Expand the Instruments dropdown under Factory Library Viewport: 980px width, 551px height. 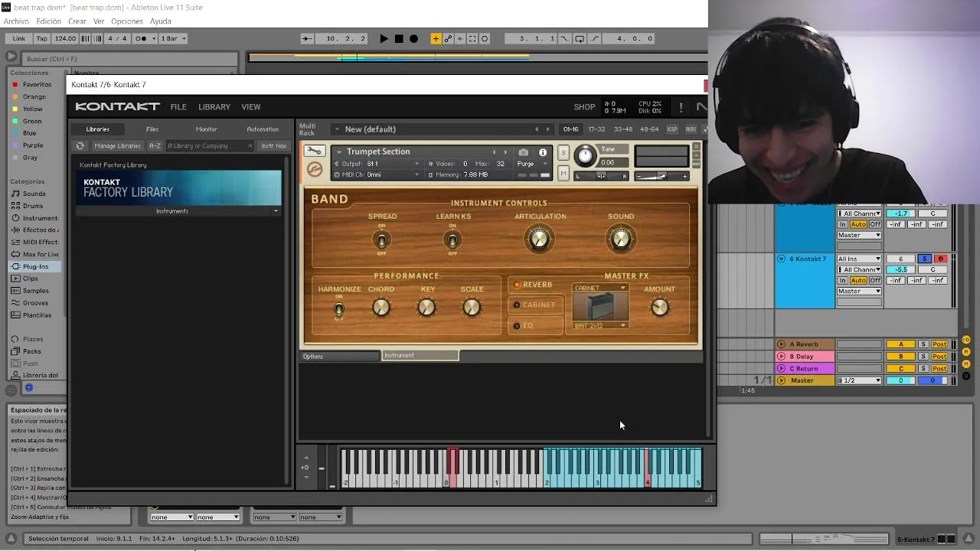(178, 211)
